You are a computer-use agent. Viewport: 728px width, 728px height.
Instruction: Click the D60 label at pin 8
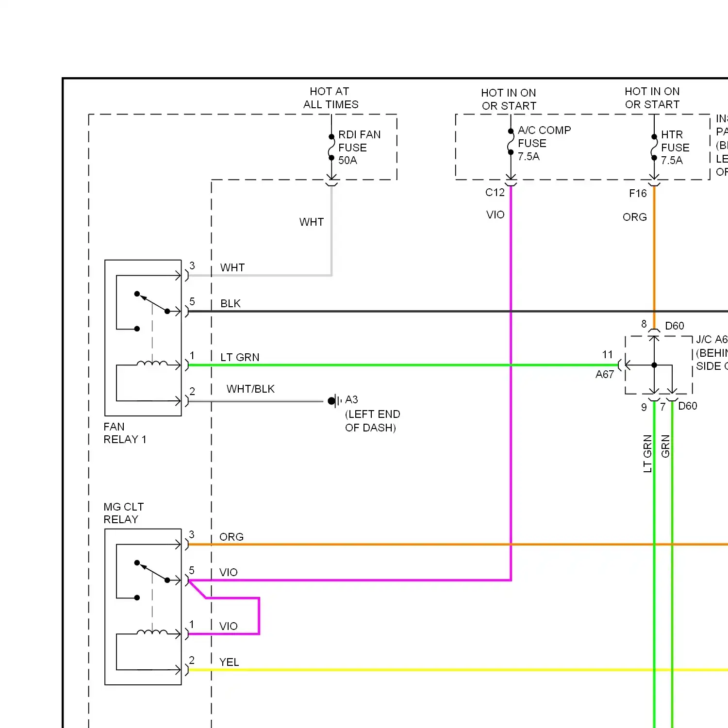click(675, 326)
